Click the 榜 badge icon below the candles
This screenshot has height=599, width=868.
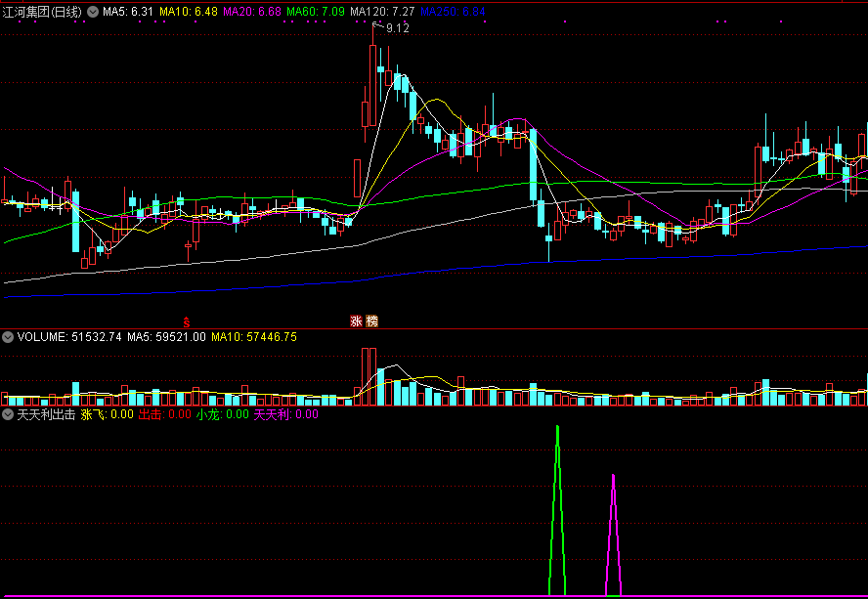372,321
